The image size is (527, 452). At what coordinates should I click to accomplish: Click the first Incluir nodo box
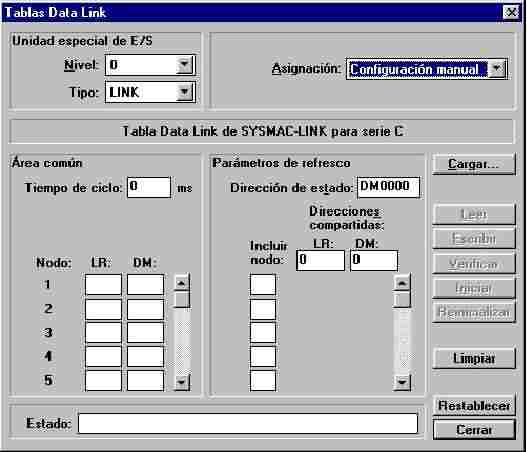[263, 284]
